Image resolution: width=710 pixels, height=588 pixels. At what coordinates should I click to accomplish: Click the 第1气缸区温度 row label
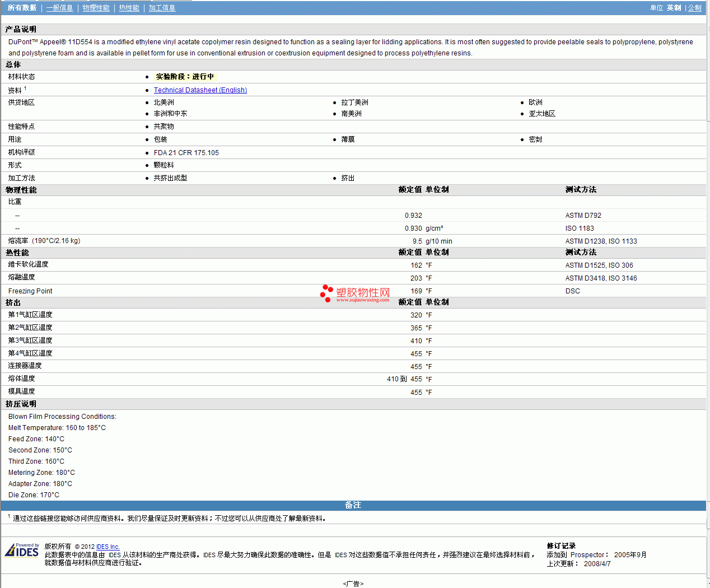[x=30, y=315]
